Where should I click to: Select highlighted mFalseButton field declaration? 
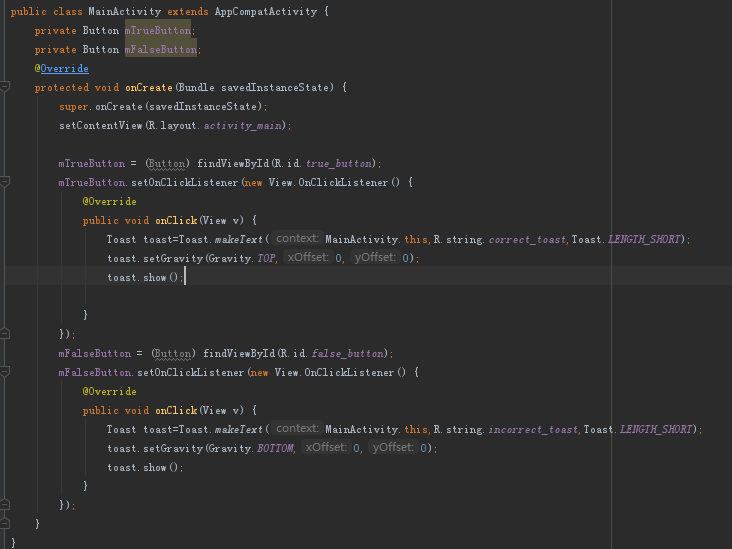[x=161, y=49]
